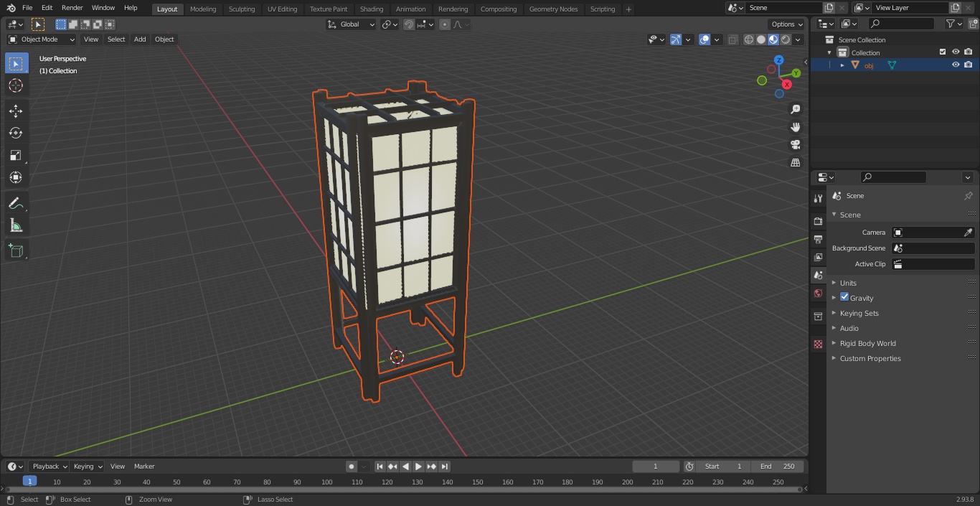Open the Render properties tab
This screenshot has height=506, width=980.
pos(818,221)
